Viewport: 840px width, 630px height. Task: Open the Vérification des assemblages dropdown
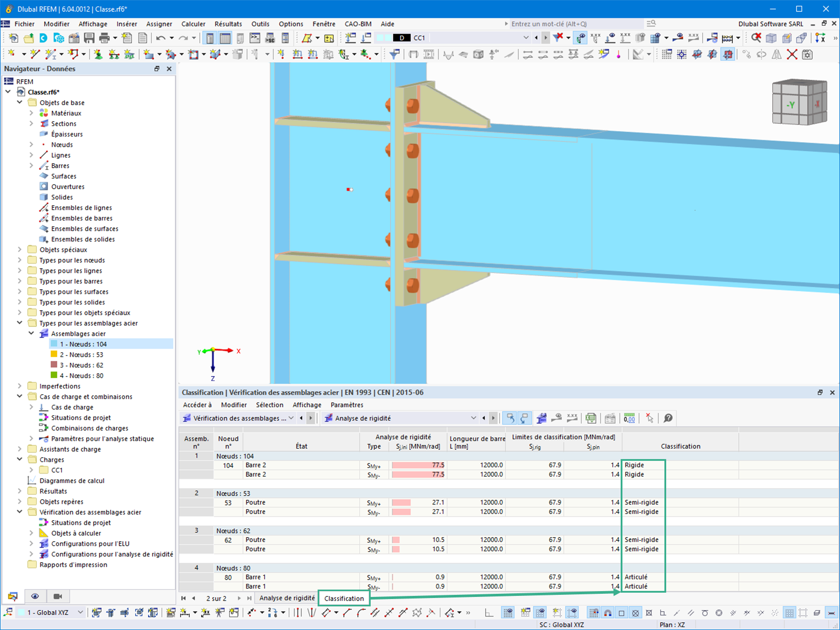click(x=291, y=418)
